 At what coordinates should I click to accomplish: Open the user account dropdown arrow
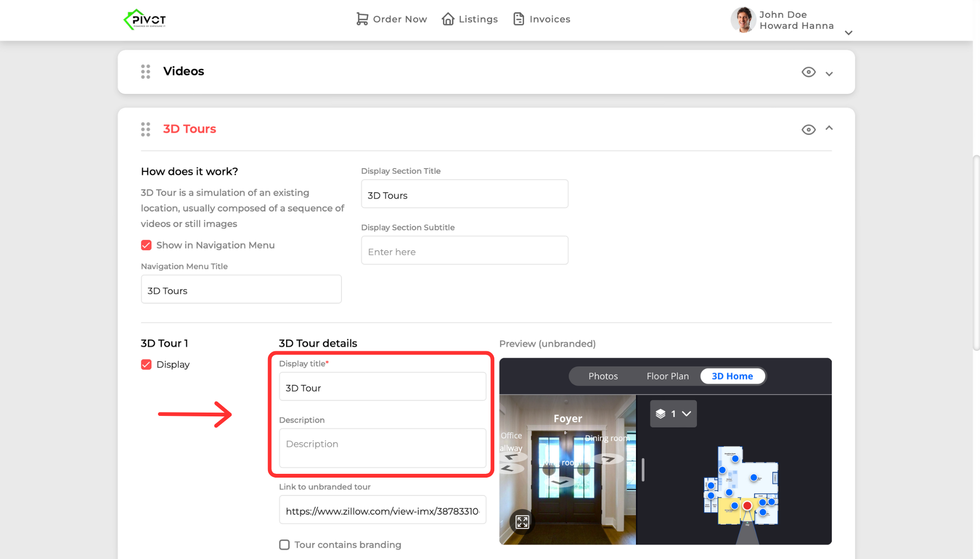point(848,33)
